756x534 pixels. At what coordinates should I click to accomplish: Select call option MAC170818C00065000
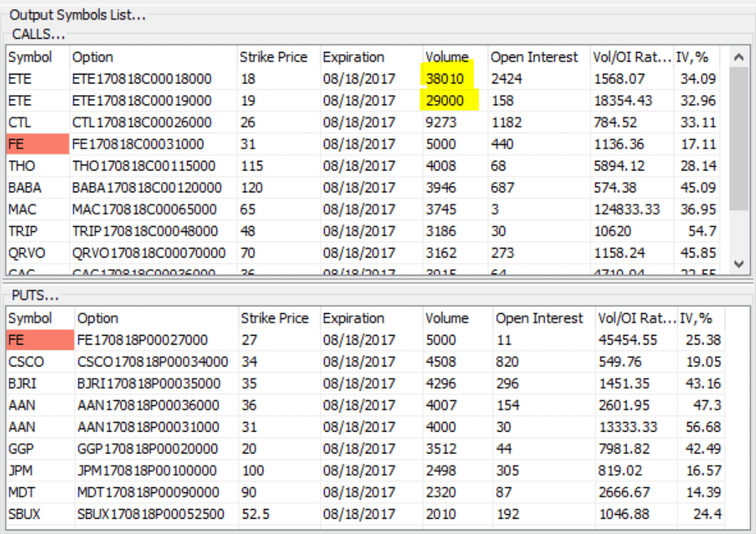coord(144,209)
